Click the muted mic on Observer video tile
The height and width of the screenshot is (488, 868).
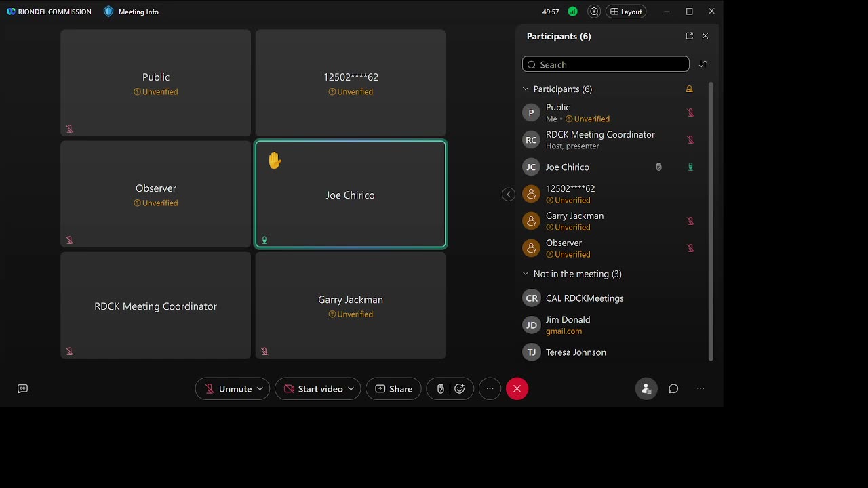[69, 240]
